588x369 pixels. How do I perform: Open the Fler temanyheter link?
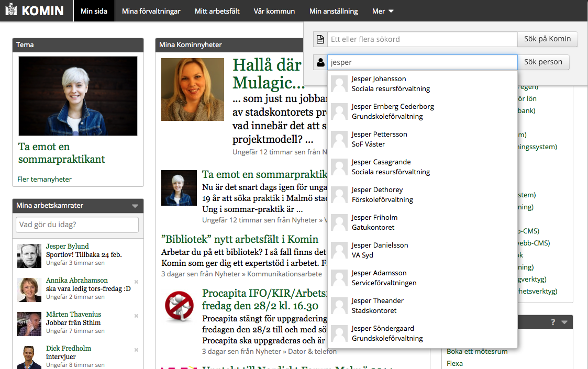point(45,179)
